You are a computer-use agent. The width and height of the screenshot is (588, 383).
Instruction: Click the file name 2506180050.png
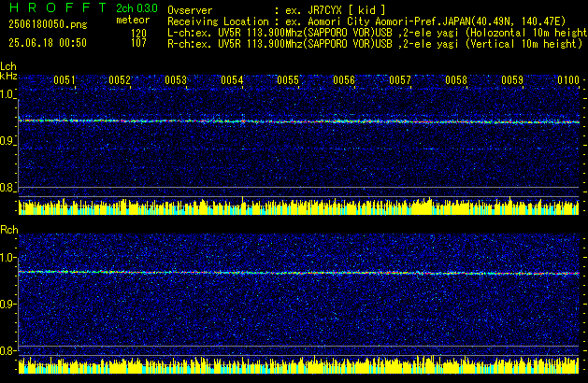click(48, 24)
